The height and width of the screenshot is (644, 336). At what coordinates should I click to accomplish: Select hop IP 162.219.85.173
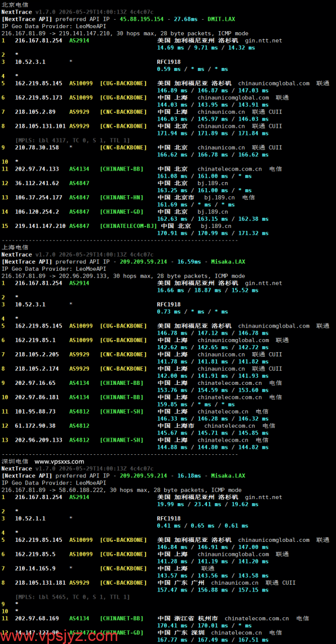[39, 98]
